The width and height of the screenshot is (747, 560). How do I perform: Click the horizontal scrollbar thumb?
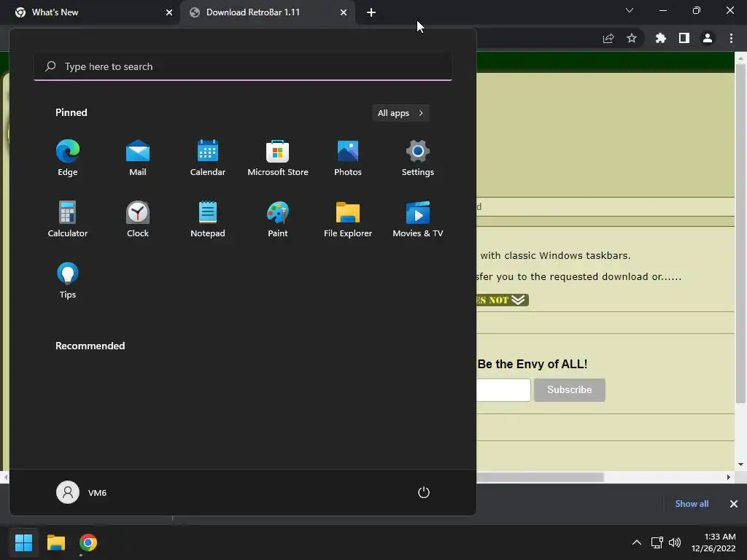pyautogui.click(x=541, y=477)
